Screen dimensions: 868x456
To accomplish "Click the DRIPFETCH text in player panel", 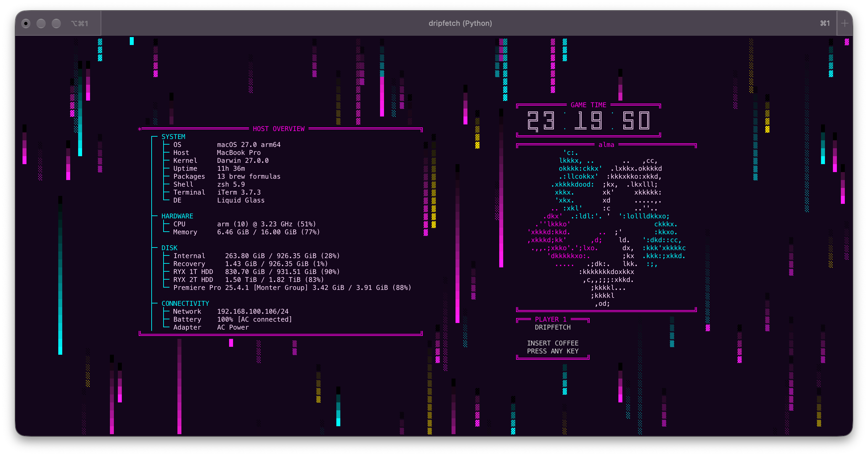I will (x=553, y=327).
